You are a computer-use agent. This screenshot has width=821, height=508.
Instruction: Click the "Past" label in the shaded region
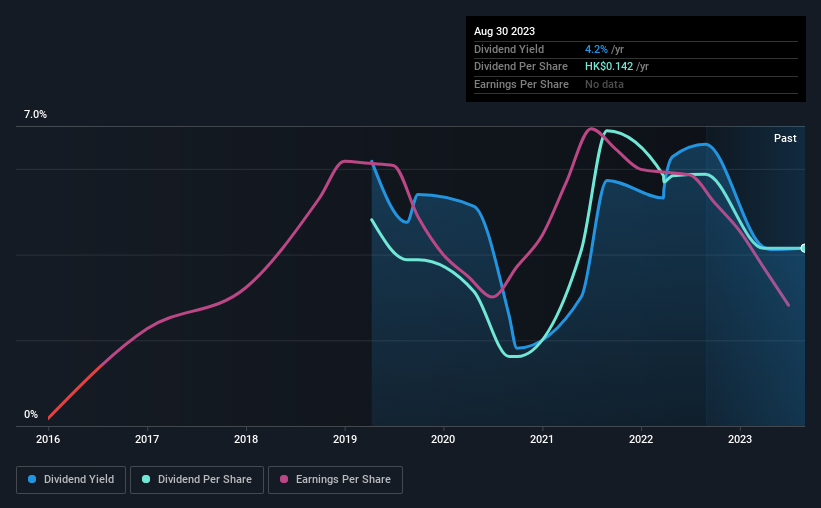[785, 138]
